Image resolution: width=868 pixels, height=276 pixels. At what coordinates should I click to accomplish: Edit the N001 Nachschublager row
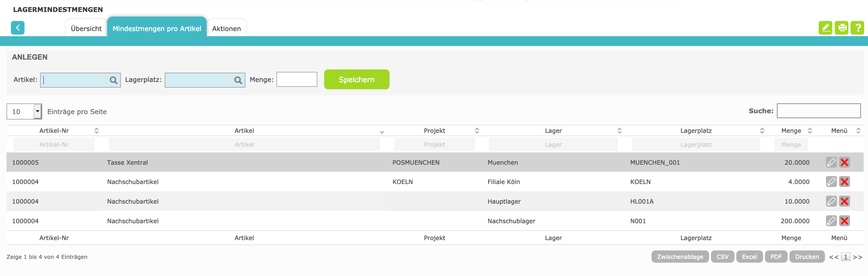[831, 221]
